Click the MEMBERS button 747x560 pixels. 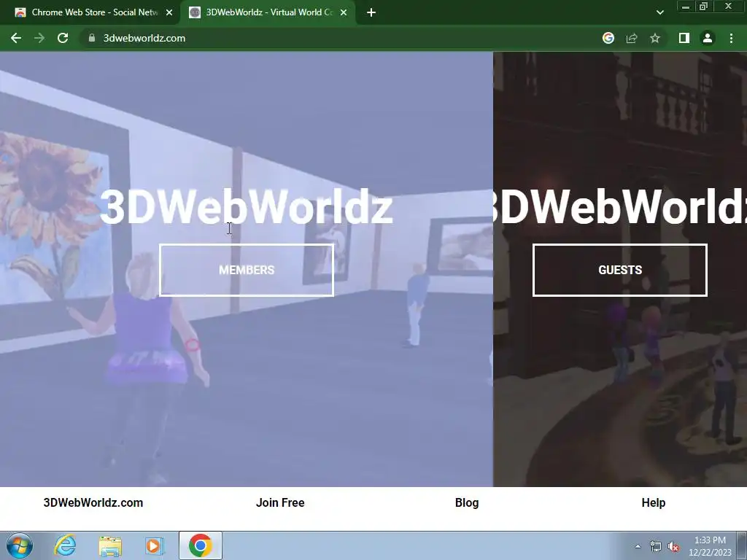point(247,270)
